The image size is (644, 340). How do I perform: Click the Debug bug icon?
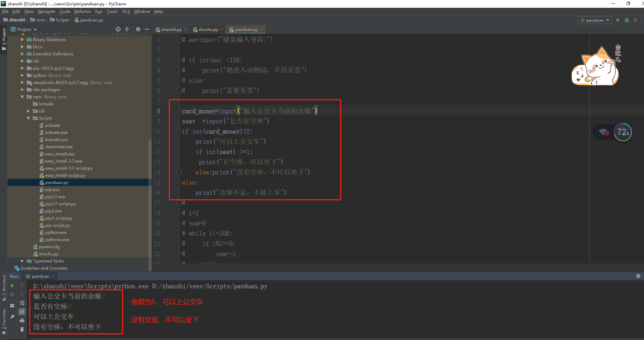tap(627, 20)
